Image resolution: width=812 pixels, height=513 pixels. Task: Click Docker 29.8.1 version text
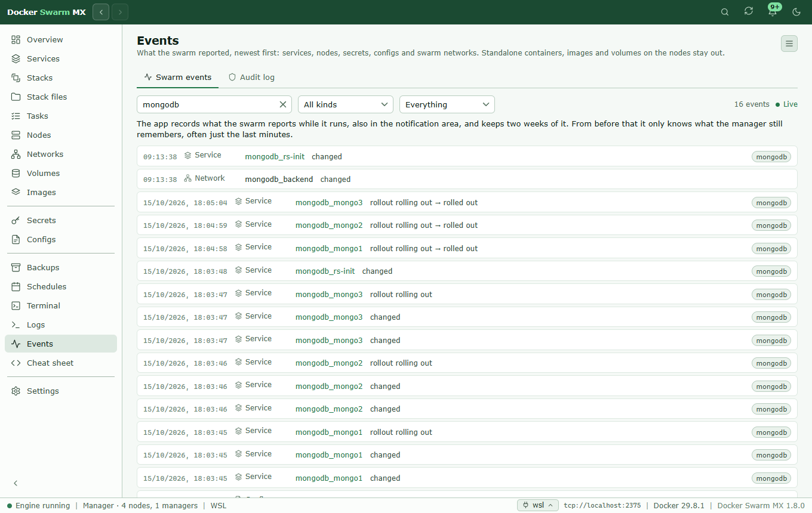pyautogui.click(x=679, y=505)
